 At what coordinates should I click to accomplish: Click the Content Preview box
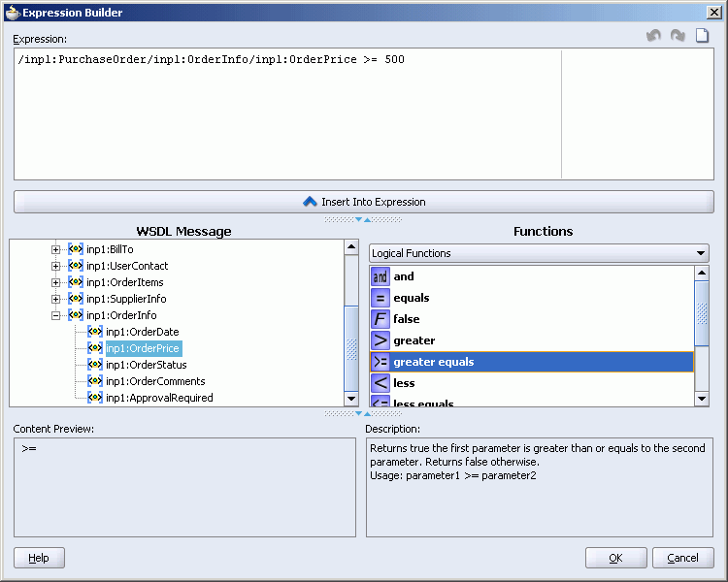[184, 487]
